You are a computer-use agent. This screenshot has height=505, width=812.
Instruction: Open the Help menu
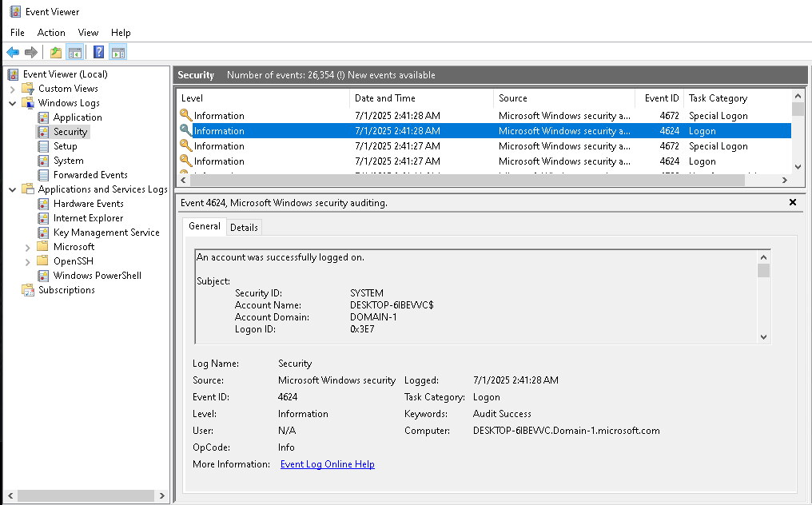point(121,33)
